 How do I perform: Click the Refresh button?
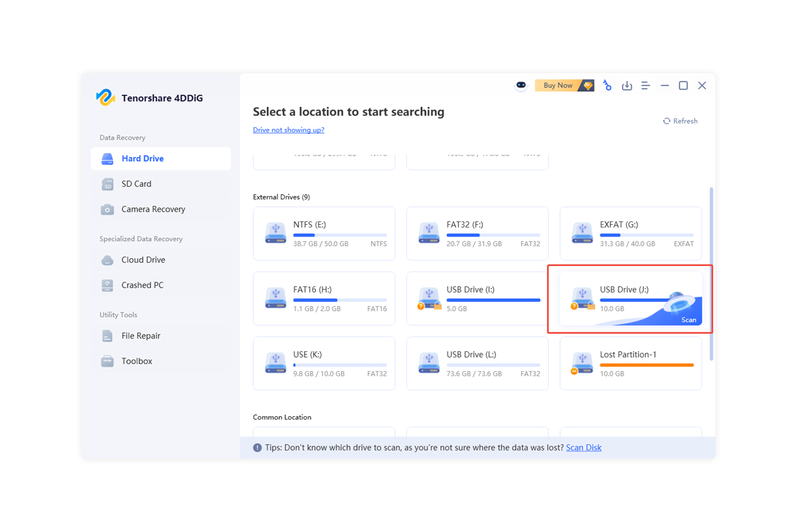click(x=680, y=121)
